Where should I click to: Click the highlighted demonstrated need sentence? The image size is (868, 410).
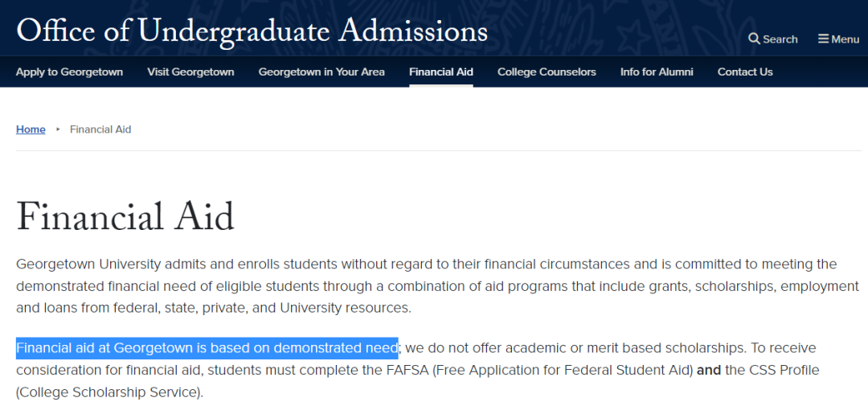pos(207,348)
